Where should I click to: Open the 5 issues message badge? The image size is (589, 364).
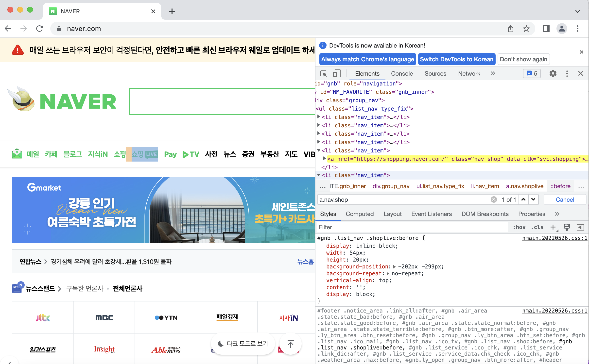click(532, 74)
